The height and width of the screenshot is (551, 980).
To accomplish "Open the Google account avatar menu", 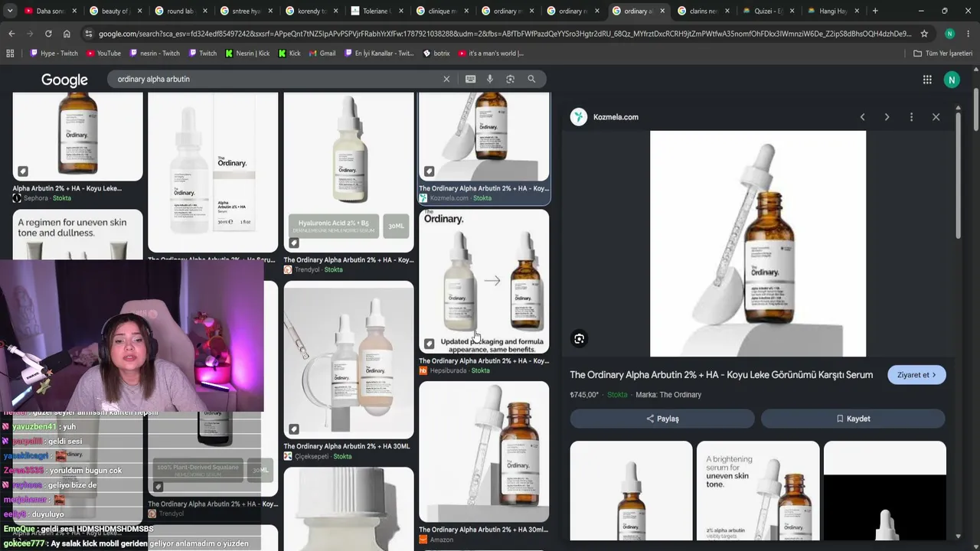I will (952, 80).
